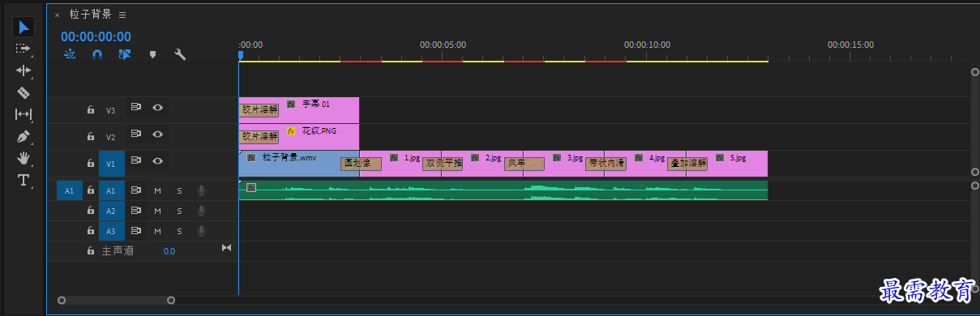Screen dimensions: 980x316
Task: Toggle track lock for A2
Action: (x=91, y=211)
